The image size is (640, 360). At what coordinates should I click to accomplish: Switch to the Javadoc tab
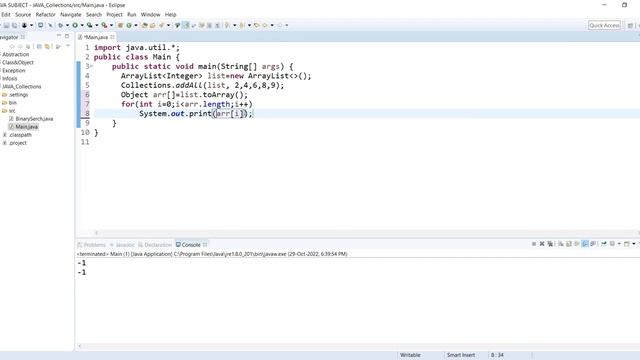[122, 245]
